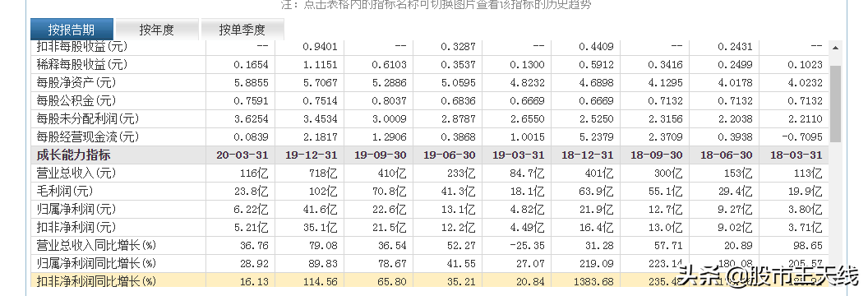
Task: Open 每股公积金(元) indicator trend
Action: (x=76, y=100)
